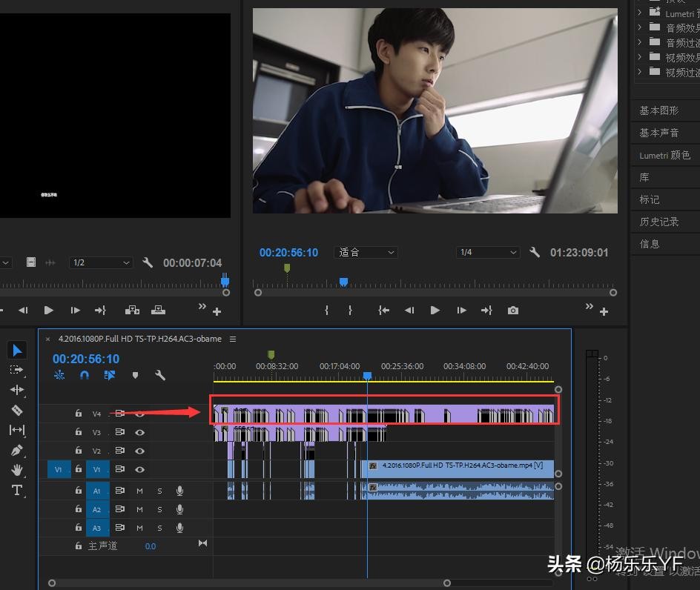Screen dimensions: 700x590
Task: Hide the V3 track output
Action: tap(139, 432)
